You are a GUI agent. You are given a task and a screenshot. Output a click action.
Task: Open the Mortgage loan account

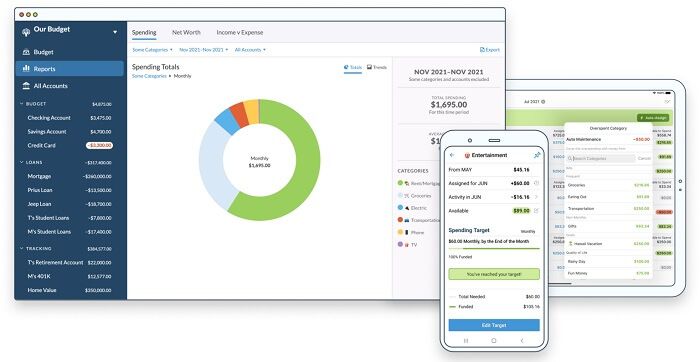70,176
